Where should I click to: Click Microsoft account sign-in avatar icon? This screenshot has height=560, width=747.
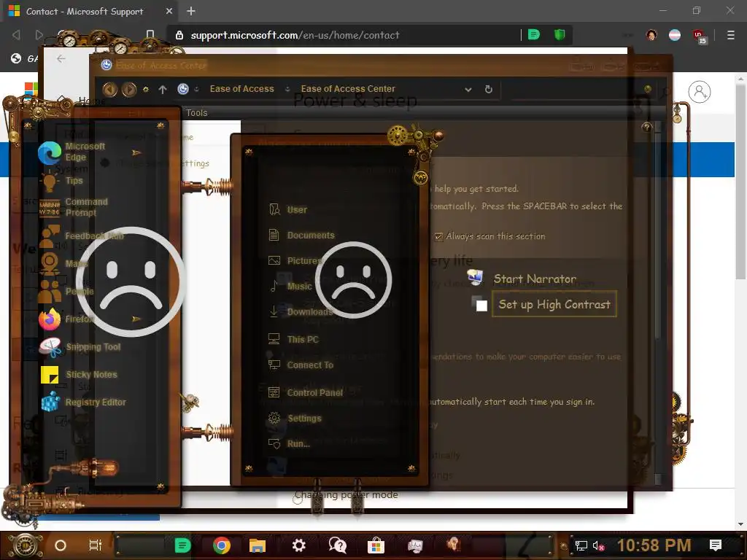pyautogui.click(x=700, y=92)
